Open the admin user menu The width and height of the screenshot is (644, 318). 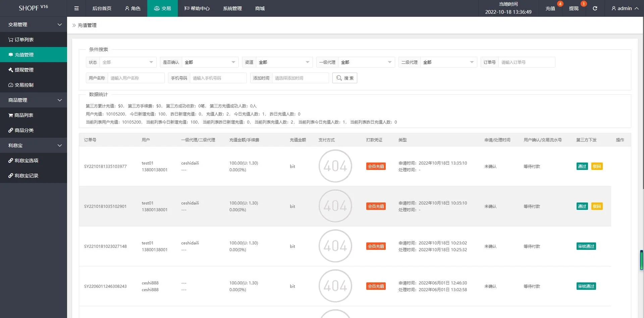click(x=625, y=8)
